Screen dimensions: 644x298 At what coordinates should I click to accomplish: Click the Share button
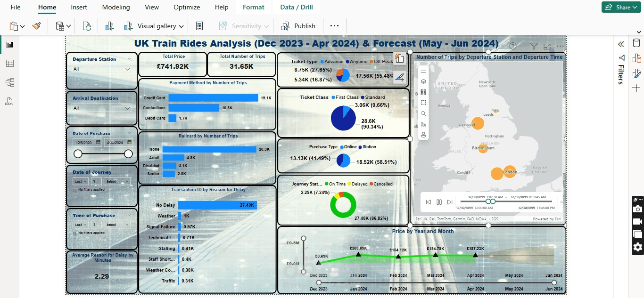click(620, 7)
